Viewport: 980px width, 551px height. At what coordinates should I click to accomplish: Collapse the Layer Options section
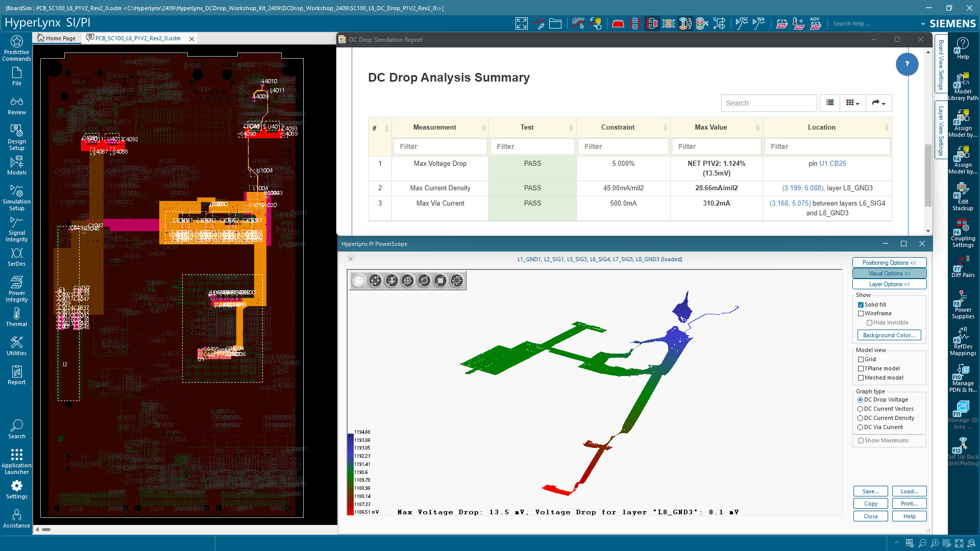[x=889, y=284]
